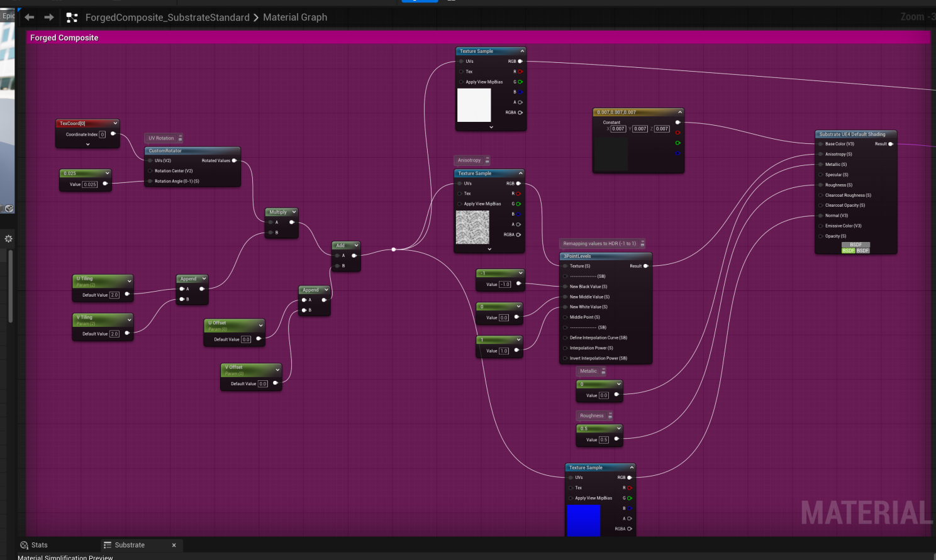Toggle the Metallic comment bubble pin
936x560 pixels.
coord(603,371)
